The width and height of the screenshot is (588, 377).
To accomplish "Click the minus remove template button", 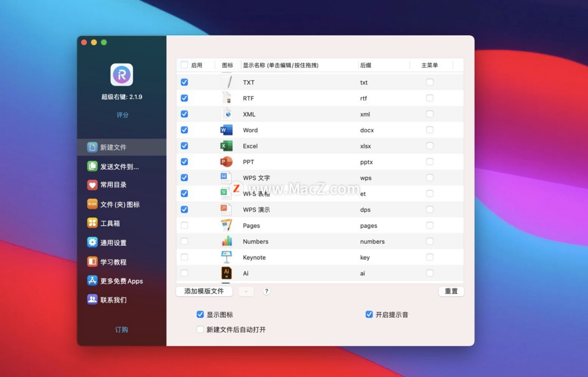I will click(x=246, y=291).
